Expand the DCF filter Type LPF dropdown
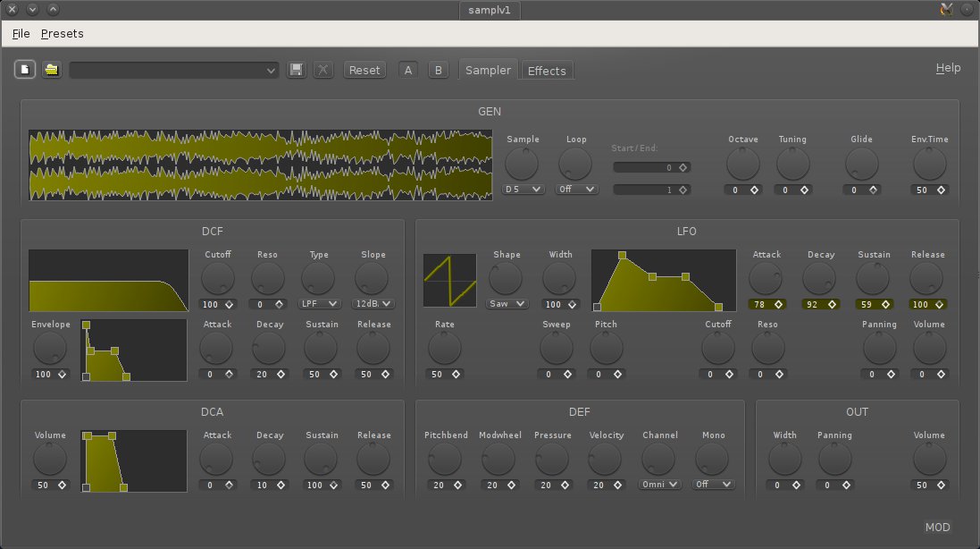980x549 pixels. click(320, 304)
